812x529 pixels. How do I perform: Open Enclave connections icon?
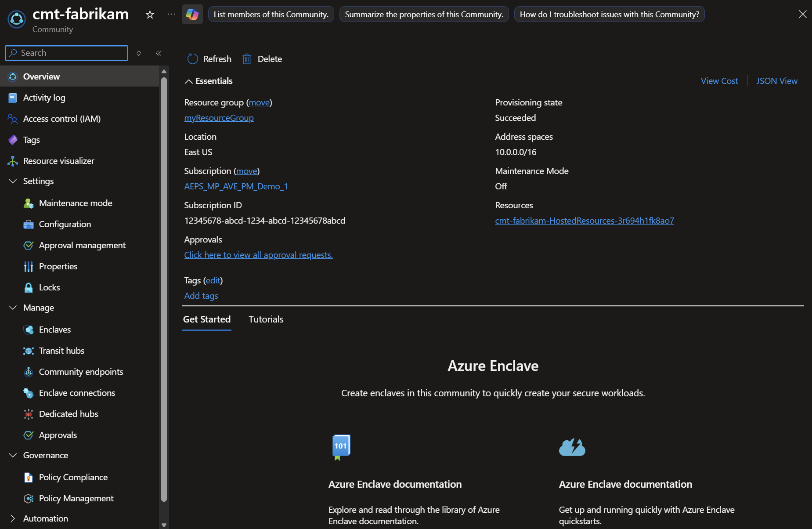point(29,393)
